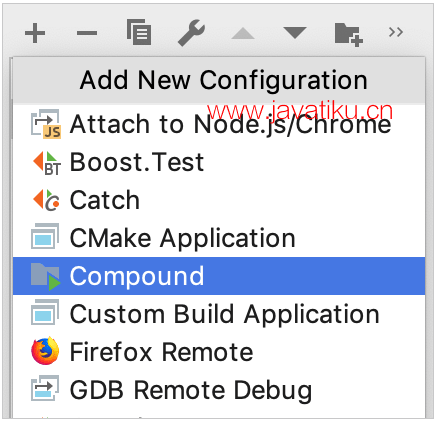
Task: Click the plus Add configuration icon
Action: pyautogui.click(x=35, y=33)
